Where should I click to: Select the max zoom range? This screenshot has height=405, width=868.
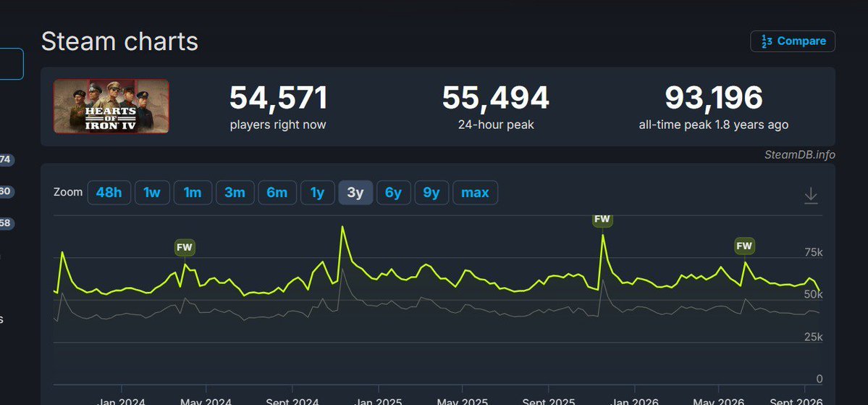[475, 193]
